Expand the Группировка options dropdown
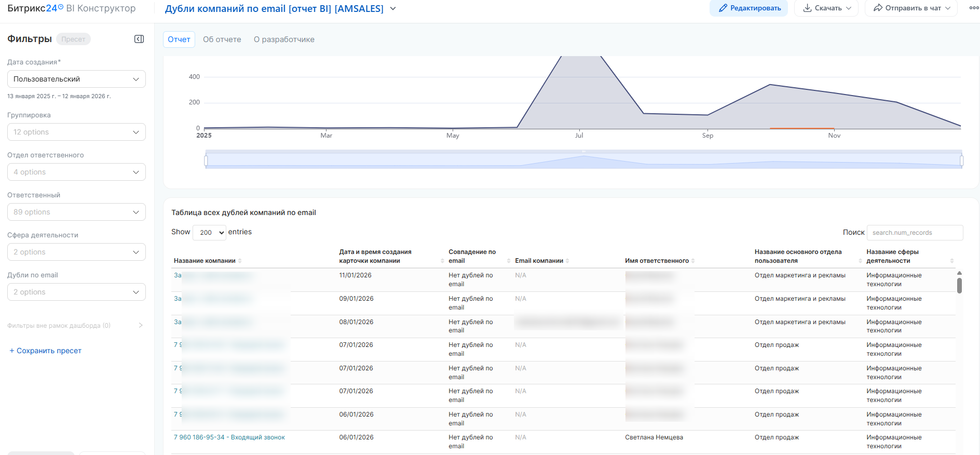Screen dimensions: 980x455 (x=76, y=132)
